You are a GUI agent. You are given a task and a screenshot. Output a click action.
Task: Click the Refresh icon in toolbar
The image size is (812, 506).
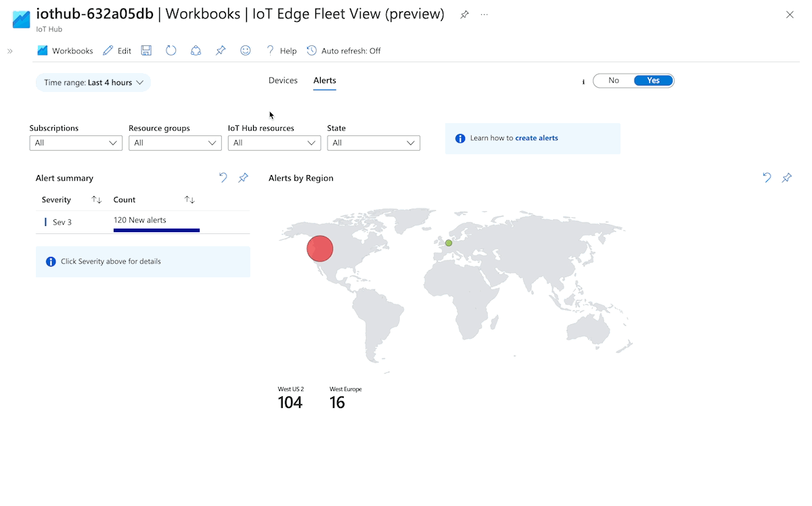(x=171, y=51)
